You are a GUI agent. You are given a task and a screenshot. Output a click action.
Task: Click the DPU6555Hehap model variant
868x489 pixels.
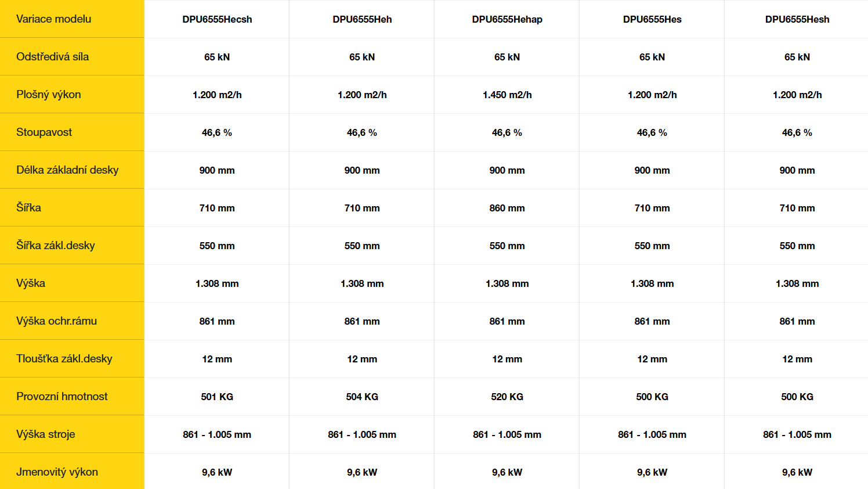coord(507,19)
